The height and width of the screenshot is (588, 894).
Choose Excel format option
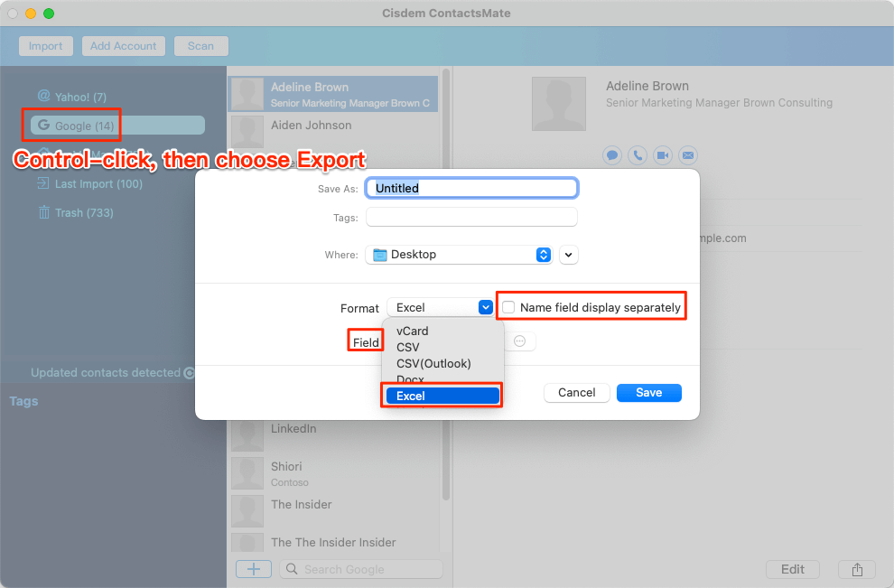point(442,396)
